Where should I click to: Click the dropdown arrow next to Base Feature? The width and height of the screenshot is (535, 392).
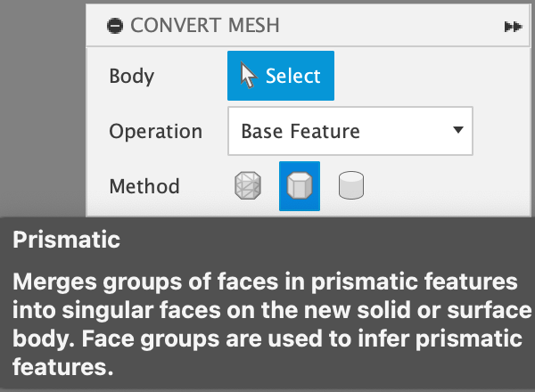(458, 131)
